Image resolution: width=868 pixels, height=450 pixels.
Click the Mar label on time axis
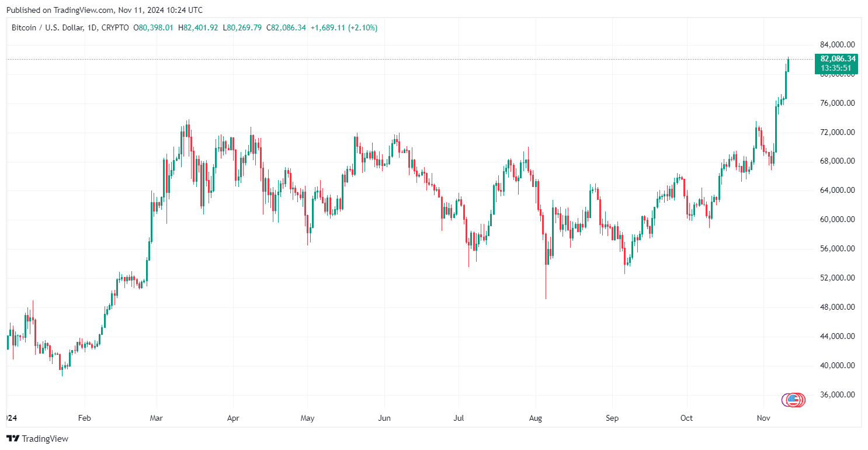(157, 418)
